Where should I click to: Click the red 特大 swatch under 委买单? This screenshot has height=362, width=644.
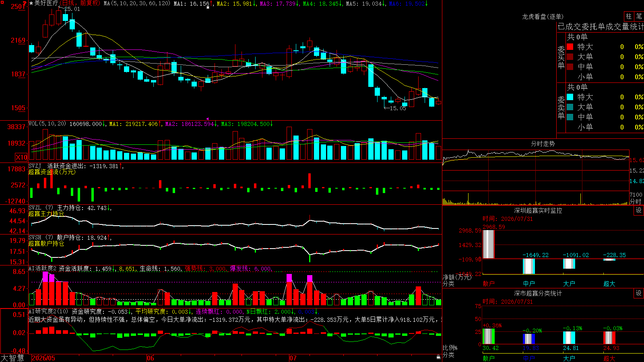point(570,47)
